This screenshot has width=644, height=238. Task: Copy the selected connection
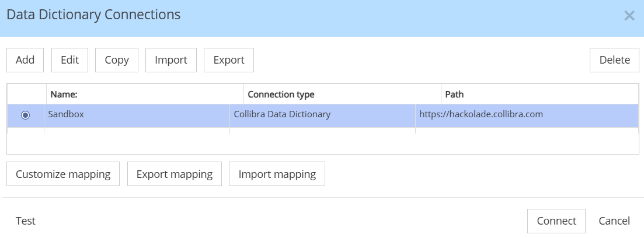pos(116,60)
